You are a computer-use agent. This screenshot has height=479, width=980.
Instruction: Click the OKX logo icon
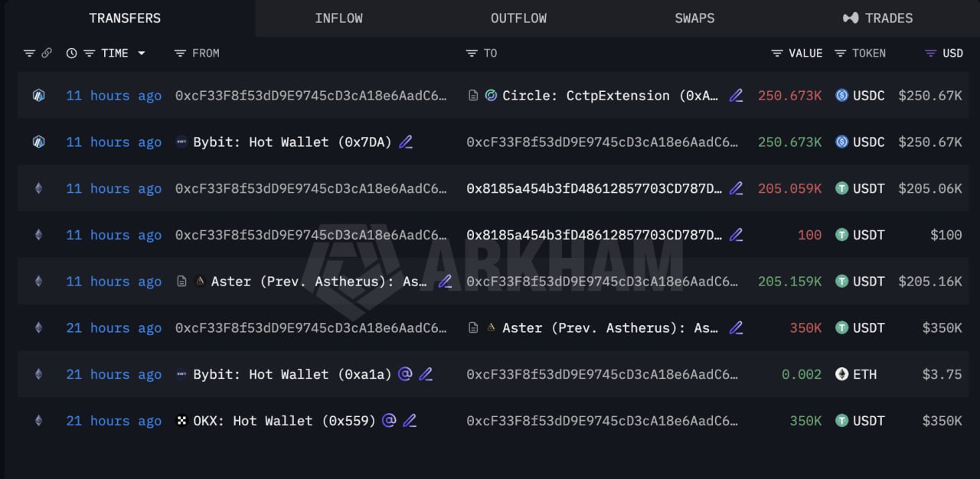tap(181, 420)
